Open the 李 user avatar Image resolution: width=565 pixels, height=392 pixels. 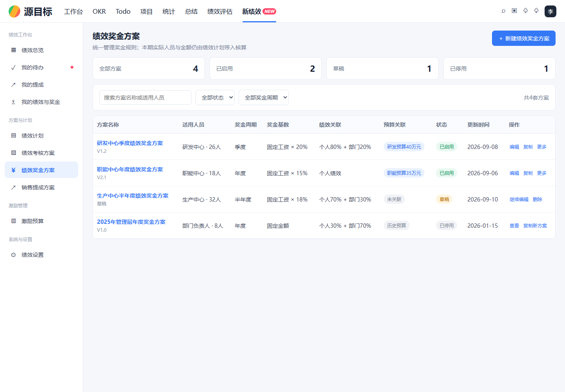[550, 11]
